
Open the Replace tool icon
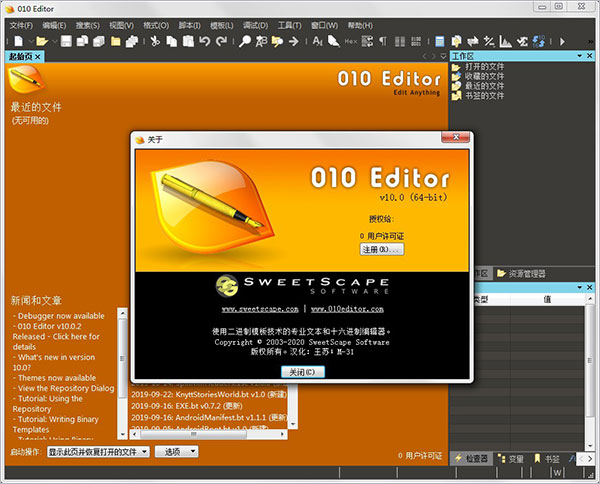tap(261, 41)
